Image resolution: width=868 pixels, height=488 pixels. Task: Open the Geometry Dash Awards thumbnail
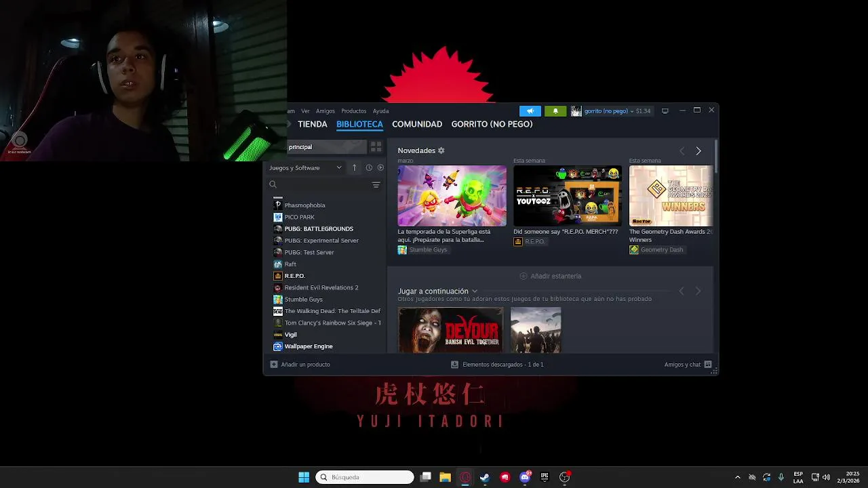point(671,196)
